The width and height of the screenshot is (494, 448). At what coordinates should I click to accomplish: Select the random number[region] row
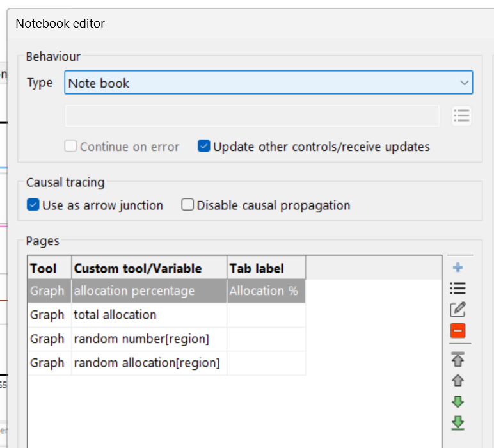(166, 339)
